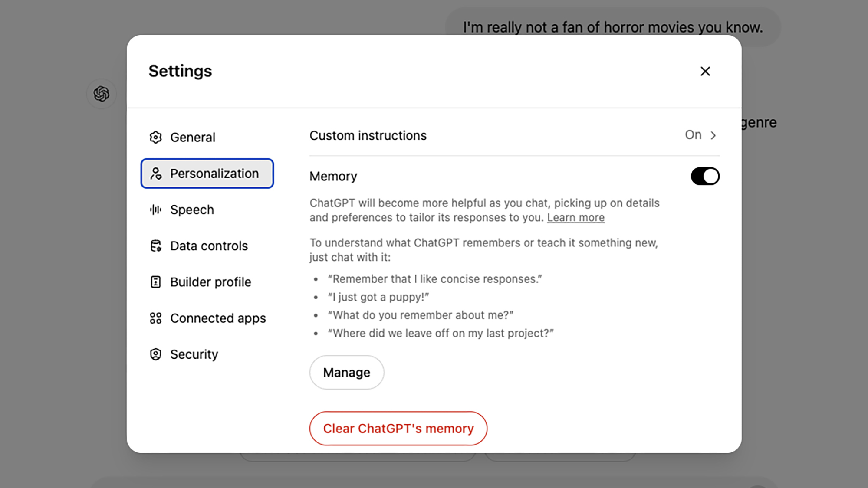
Task: Click the Personalization person icon
Action: tap(156, 174)
